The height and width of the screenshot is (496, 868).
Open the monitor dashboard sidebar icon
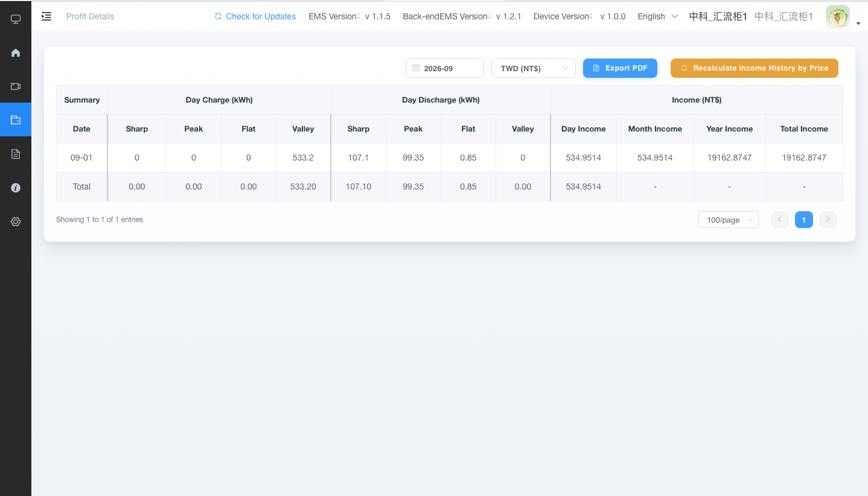tap(16, 19)
